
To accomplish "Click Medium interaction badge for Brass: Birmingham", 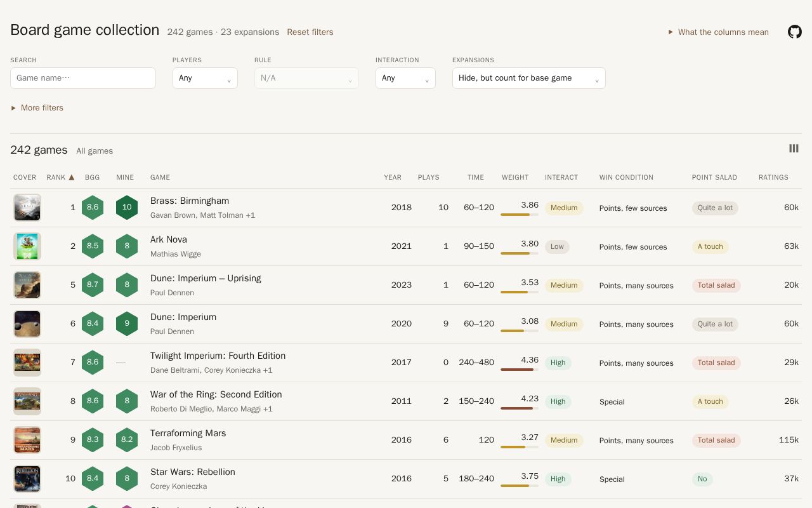I will click(564, 208).
